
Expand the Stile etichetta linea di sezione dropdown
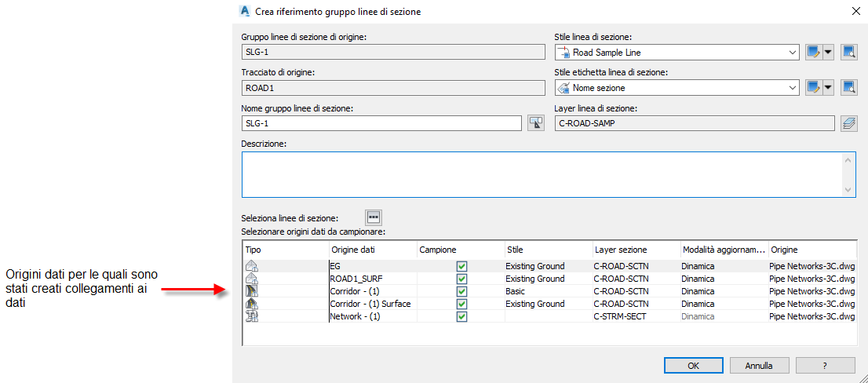coord(792,88)
